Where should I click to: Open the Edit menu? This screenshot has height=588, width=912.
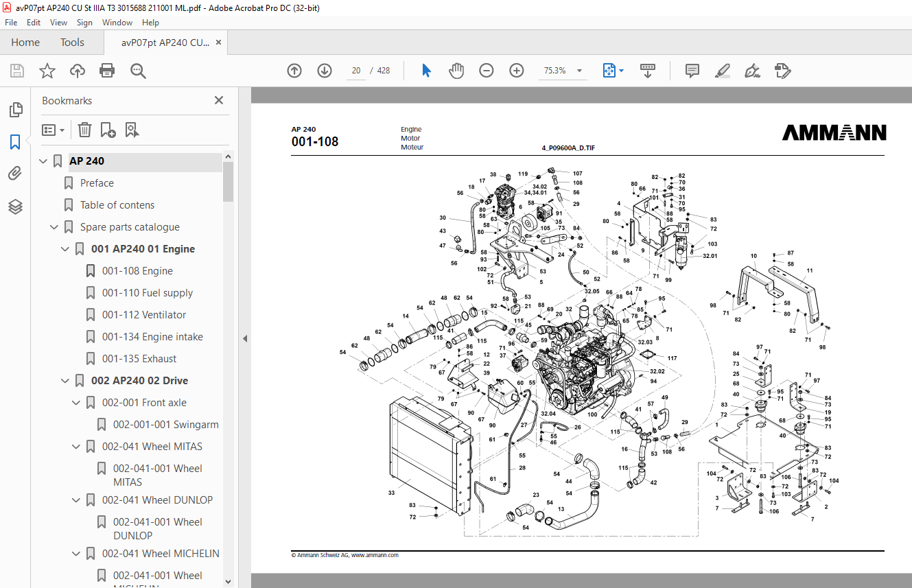click(x=34, y=23)
